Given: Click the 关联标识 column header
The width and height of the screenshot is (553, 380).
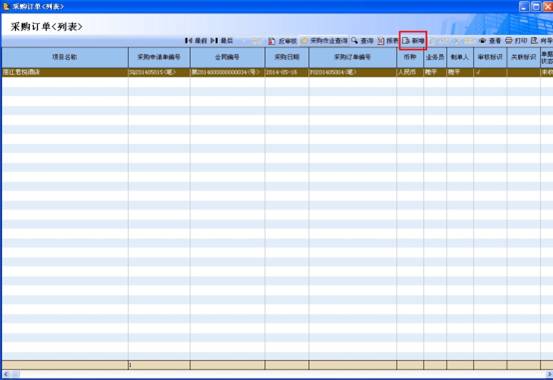Looking at the screenshot, I should pos(524,57).
